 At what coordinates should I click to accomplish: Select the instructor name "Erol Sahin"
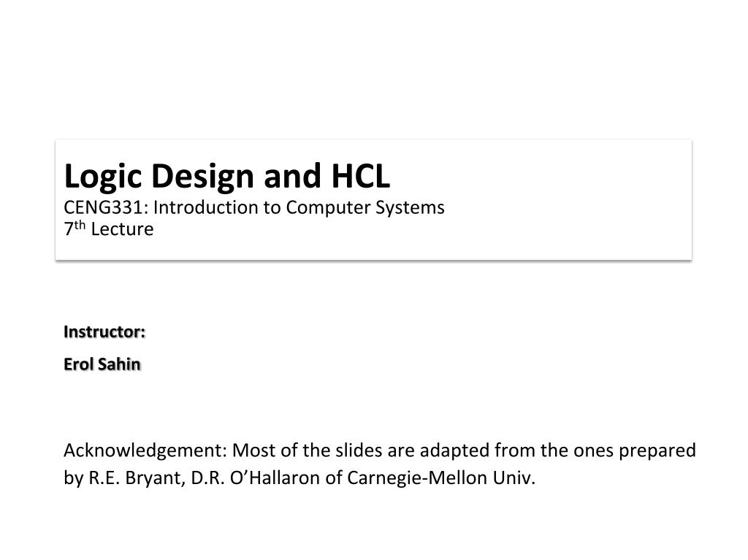tap(102, 364)
